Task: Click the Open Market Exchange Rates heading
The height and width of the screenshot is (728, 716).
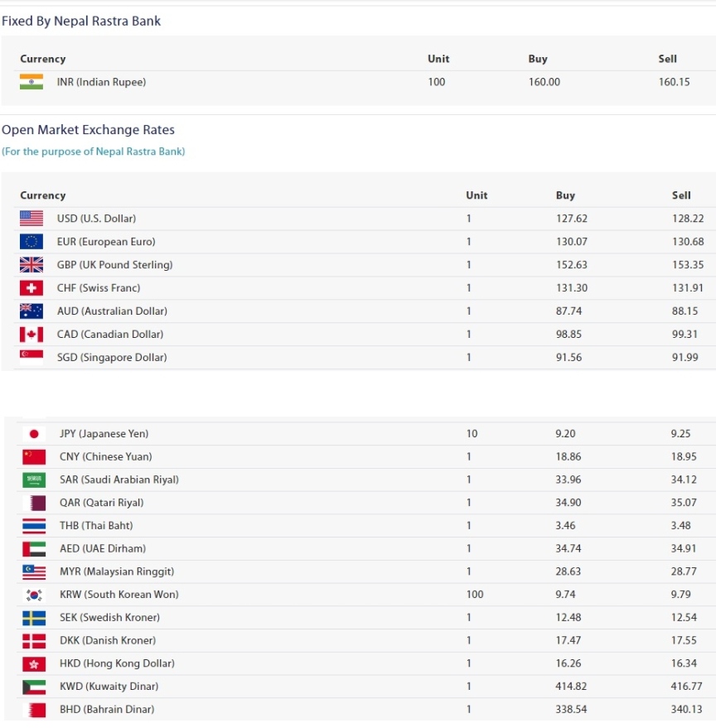Action: (89, 129)
